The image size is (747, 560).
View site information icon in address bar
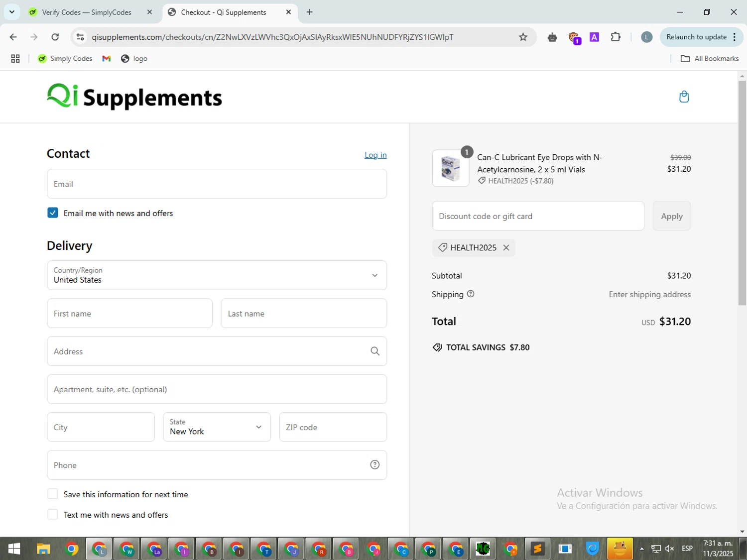click(80, 37)
